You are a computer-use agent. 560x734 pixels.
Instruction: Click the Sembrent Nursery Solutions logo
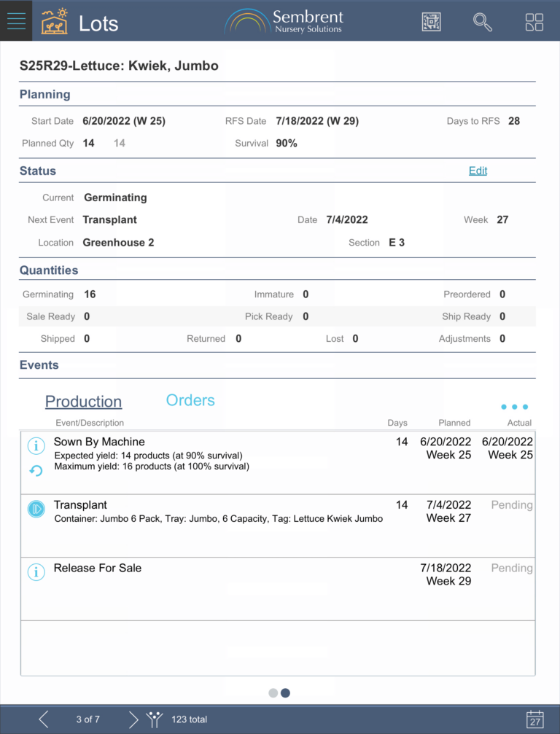point(284,21)
